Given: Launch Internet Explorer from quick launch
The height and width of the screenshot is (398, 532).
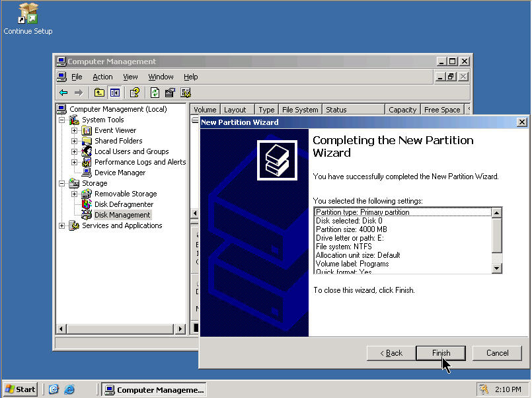Looking at the screenshot, I should tap(69, 389).
